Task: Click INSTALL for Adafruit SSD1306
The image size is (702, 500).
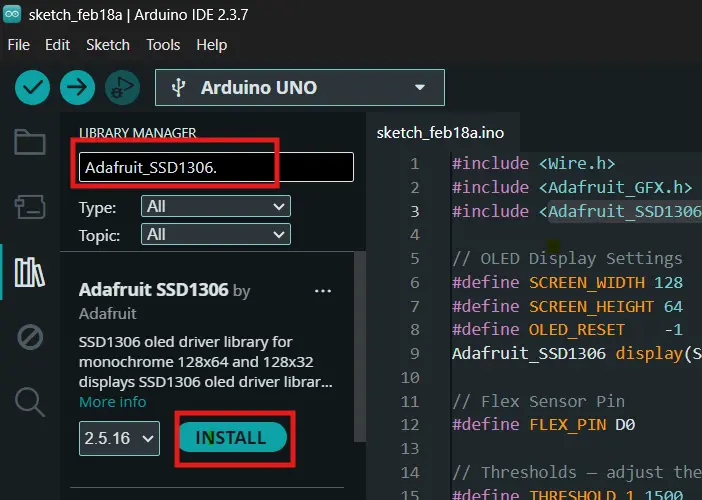Action: click(233, 437)
